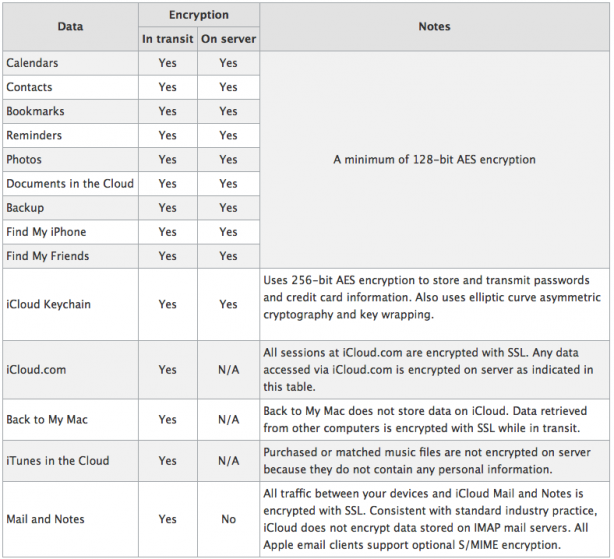Select the iCloud Keychain cell
614x559 pixels.
click(70, 304)
